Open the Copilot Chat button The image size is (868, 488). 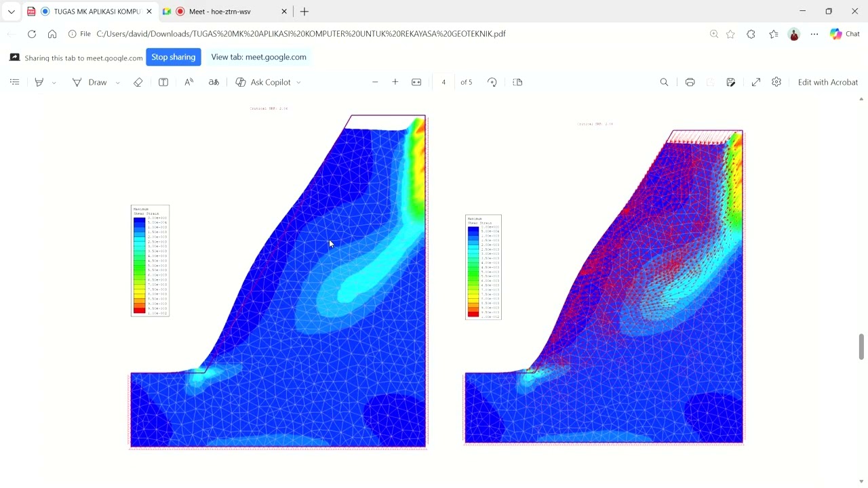tap(845, 34)
